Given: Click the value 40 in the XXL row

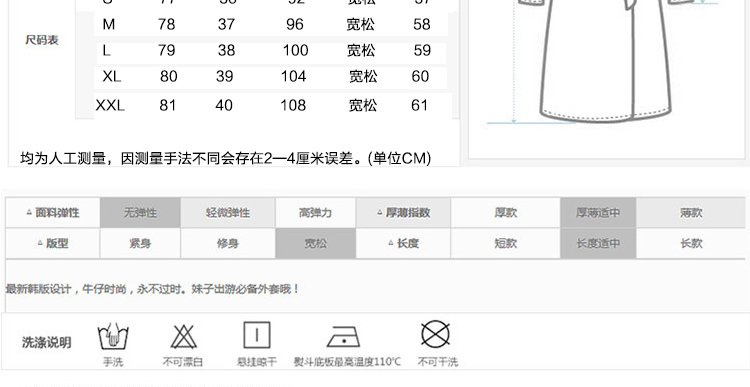Looking at the screenshot, I should [x=224, y=105].
